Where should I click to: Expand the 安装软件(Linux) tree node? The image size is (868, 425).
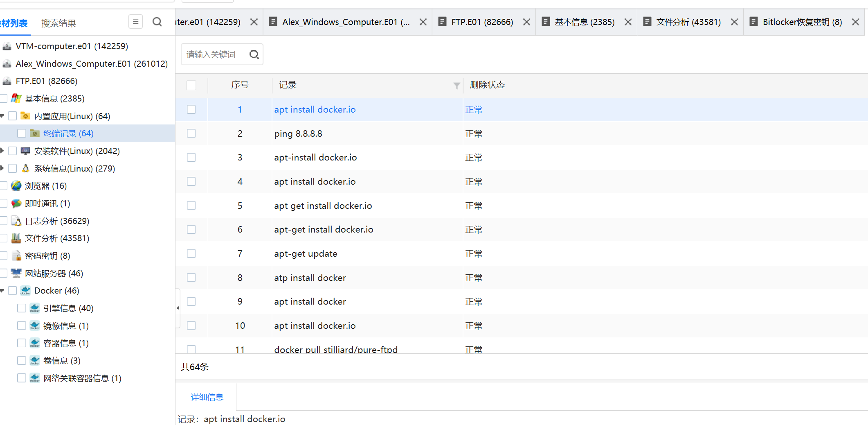(x=2, y=151)
